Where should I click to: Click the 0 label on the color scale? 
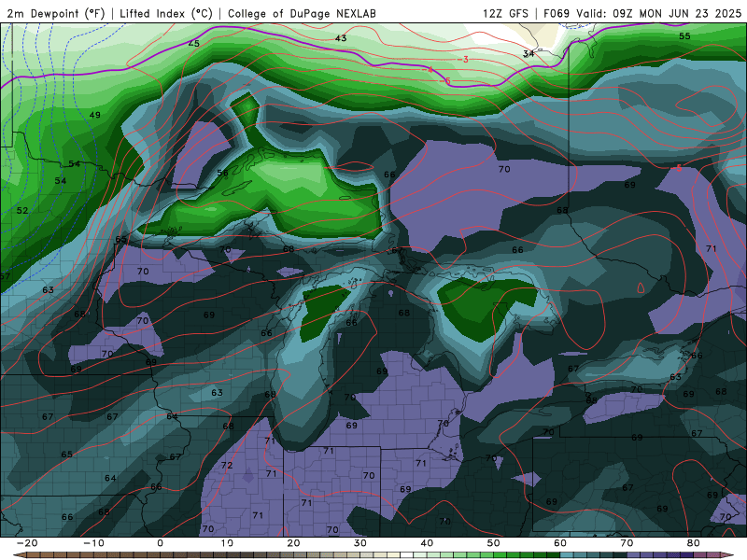[x=160, y=543]
